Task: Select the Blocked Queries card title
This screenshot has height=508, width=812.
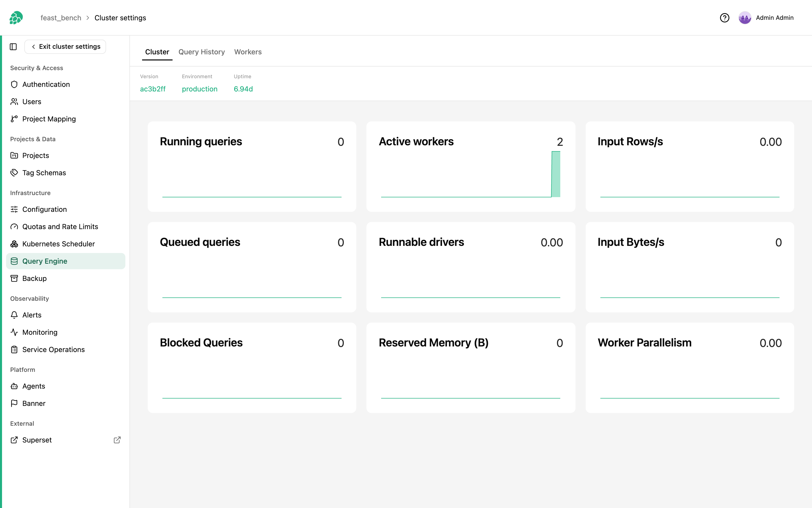Action: click(201, 343)
